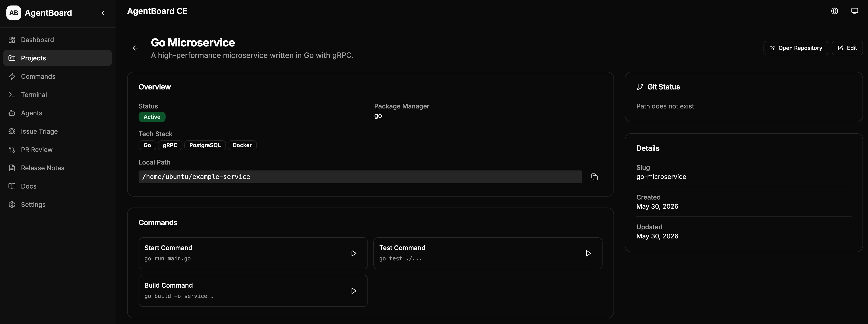868x324 pixels.
Task: Click the Git Status branch icon
Action: (640, 87)
